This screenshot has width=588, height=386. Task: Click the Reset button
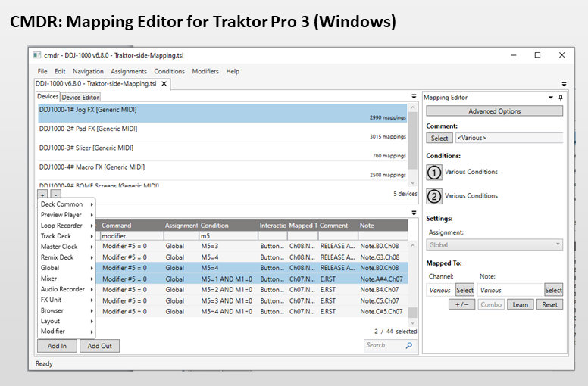549,304
